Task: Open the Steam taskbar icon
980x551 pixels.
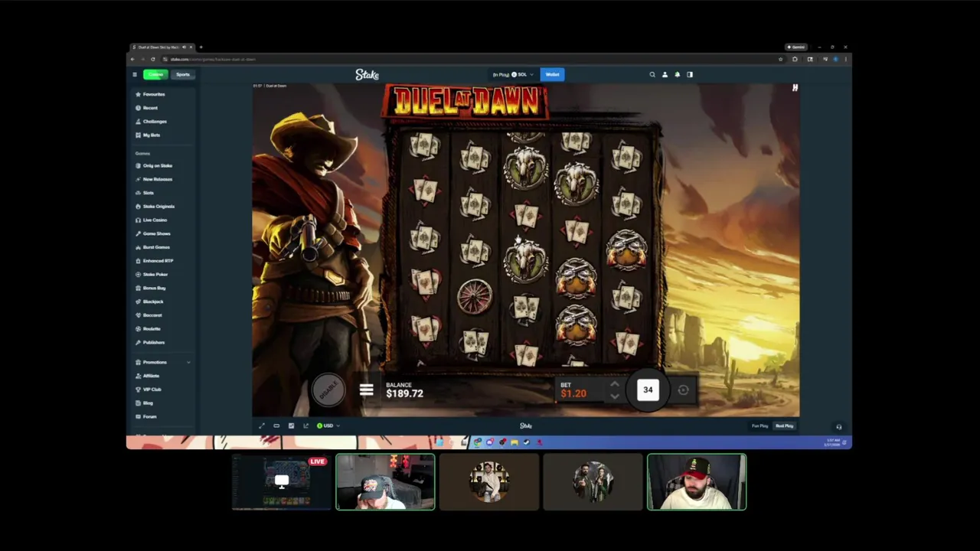Action: click(x=527, y=442)
